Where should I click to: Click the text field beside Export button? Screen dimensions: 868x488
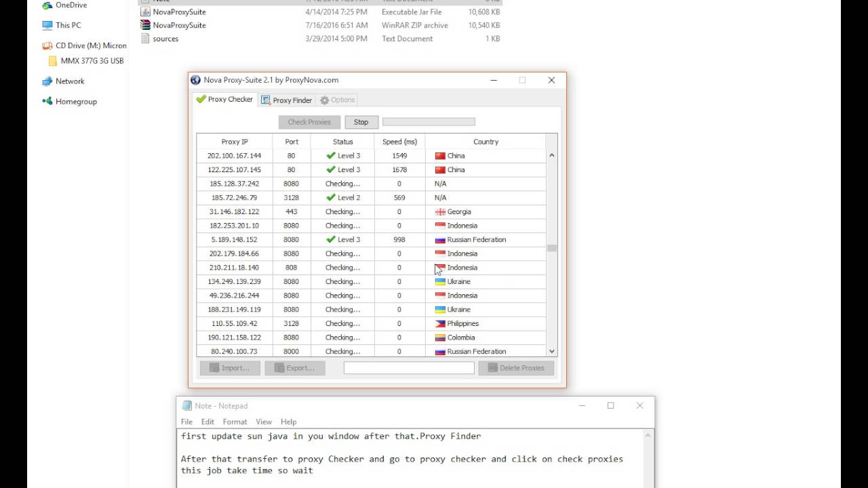409,368
